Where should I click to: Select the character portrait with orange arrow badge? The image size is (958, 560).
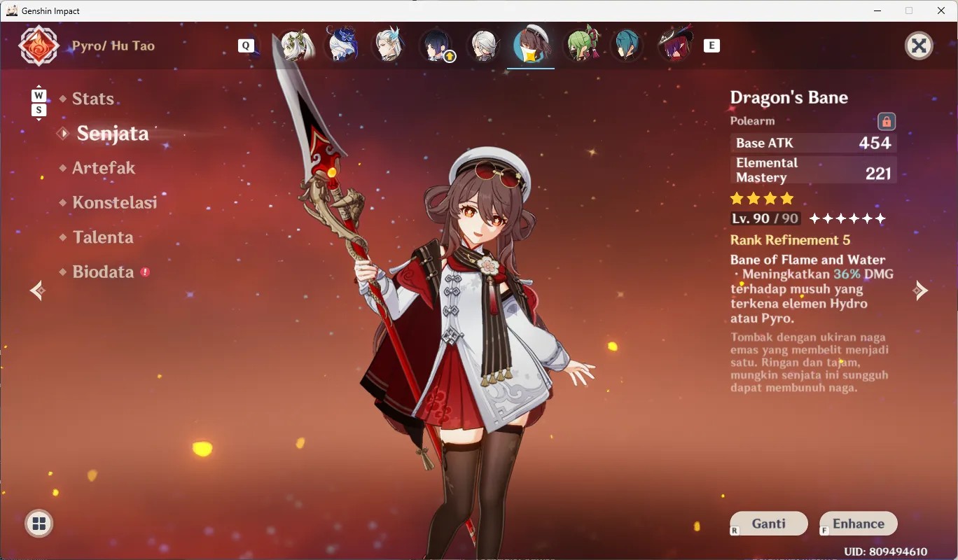click(x=438, y=45)
